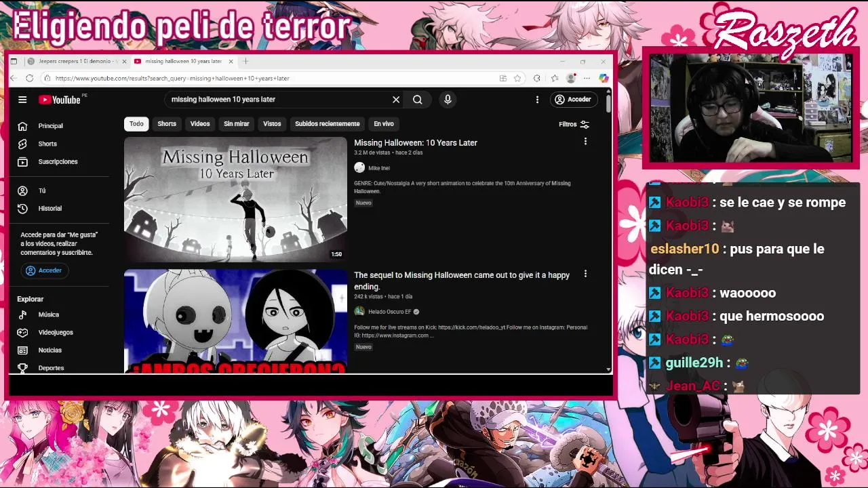Start voice search with the microphone
The height and width of the screenshot is (488, 868).
[x=448, y=100]
